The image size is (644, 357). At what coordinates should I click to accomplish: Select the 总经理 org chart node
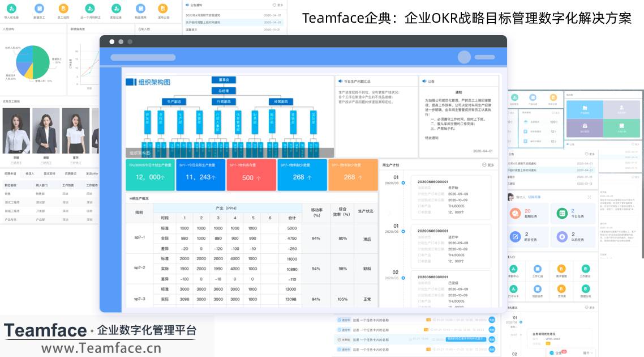tap(224, 91)
